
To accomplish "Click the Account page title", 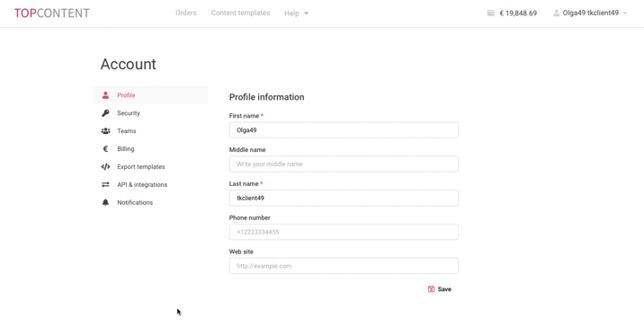I will click(128, 65).
